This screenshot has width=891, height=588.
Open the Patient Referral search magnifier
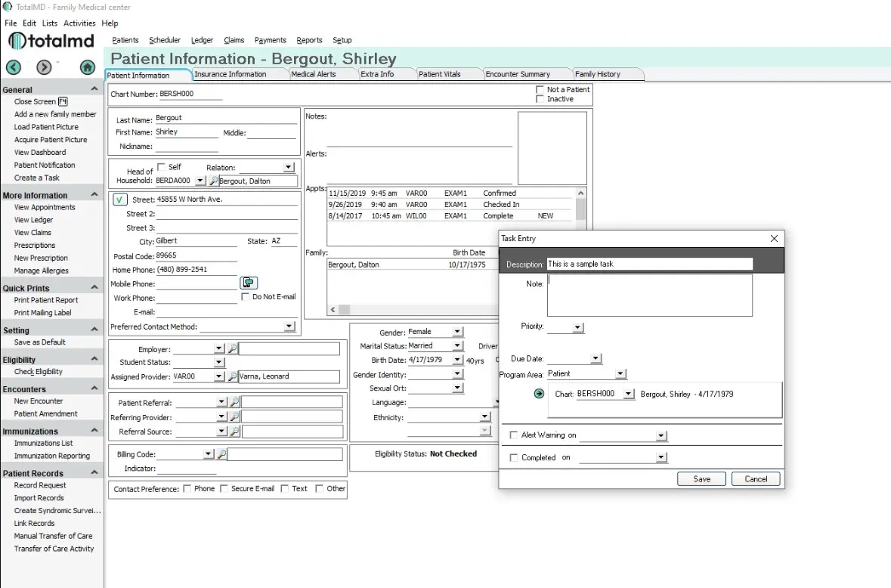(x=236, y=401)
